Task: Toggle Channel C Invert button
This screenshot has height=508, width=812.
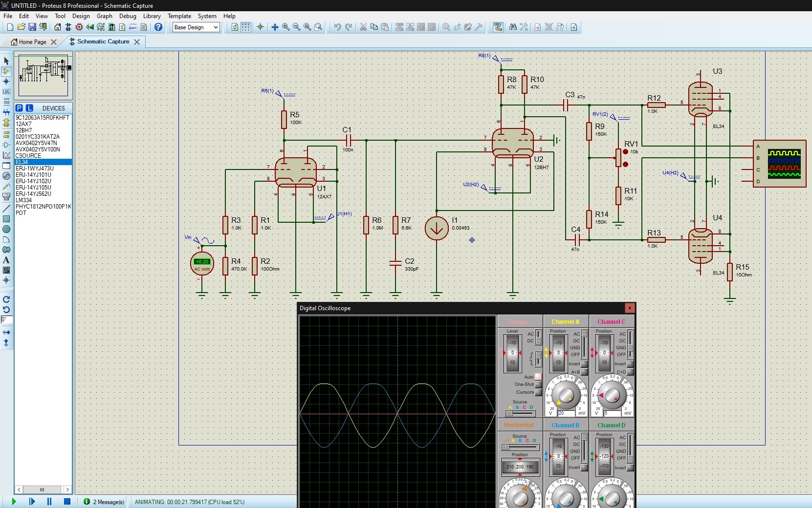Action: [630, 364]
